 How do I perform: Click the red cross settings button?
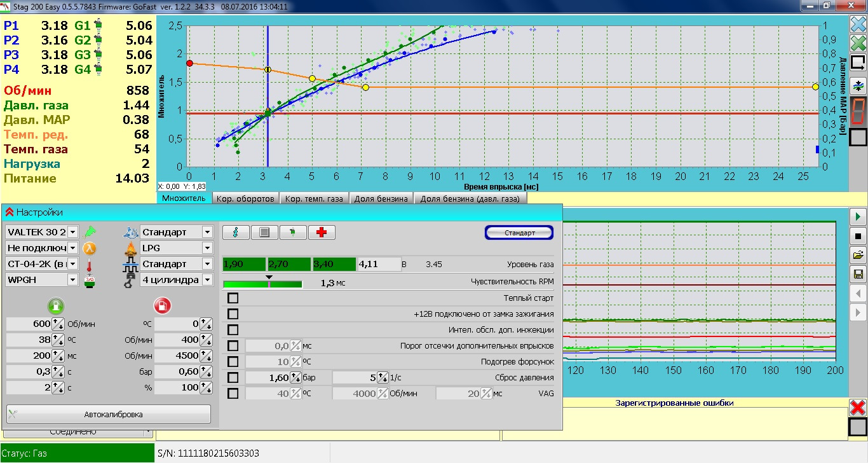point(322,233)
